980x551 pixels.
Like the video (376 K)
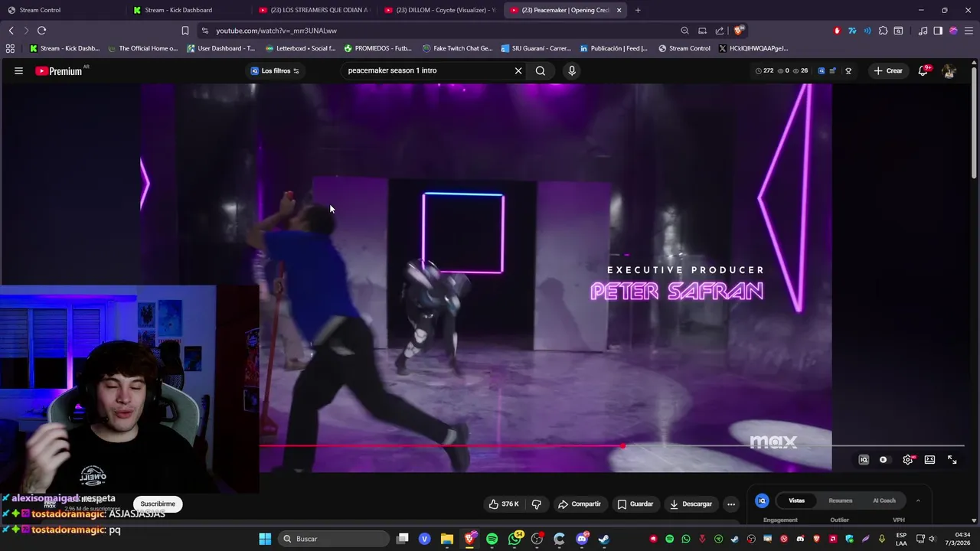pos(504,504)
